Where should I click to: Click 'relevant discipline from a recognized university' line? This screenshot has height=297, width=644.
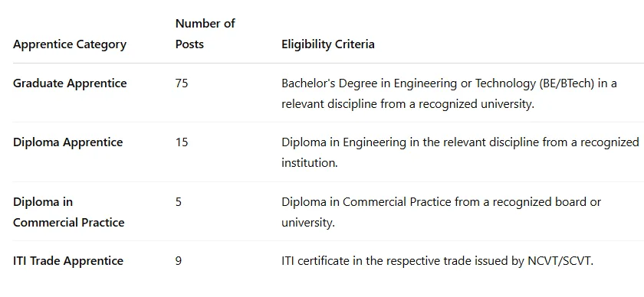pyautogui.click(x=408, y=104)
